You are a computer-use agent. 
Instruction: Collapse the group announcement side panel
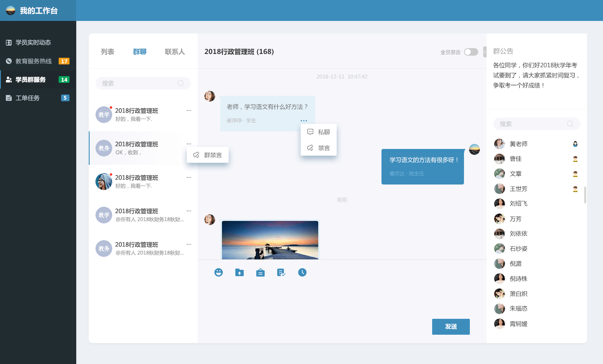[x=485, y=52]
